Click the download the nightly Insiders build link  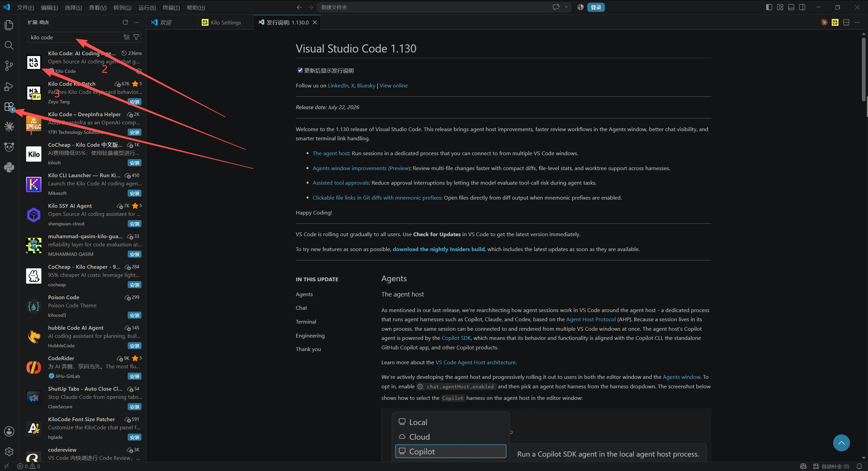[439, 249]
